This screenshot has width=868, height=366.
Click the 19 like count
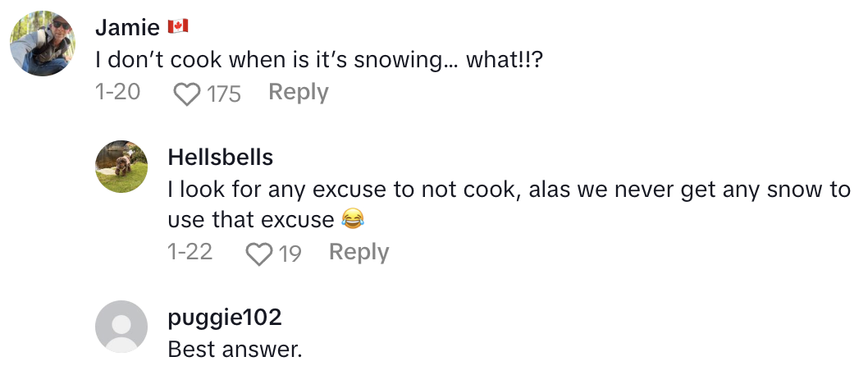290,254
